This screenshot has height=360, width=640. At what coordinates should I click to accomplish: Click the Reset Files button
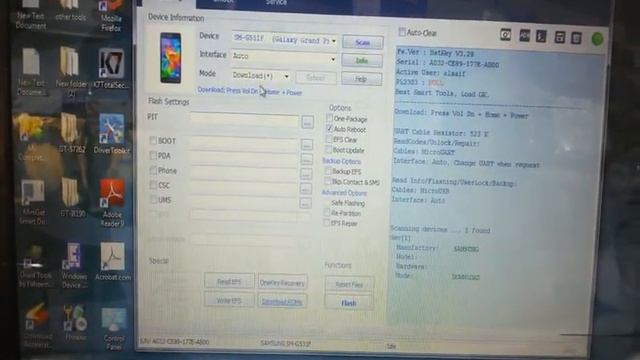349,284
